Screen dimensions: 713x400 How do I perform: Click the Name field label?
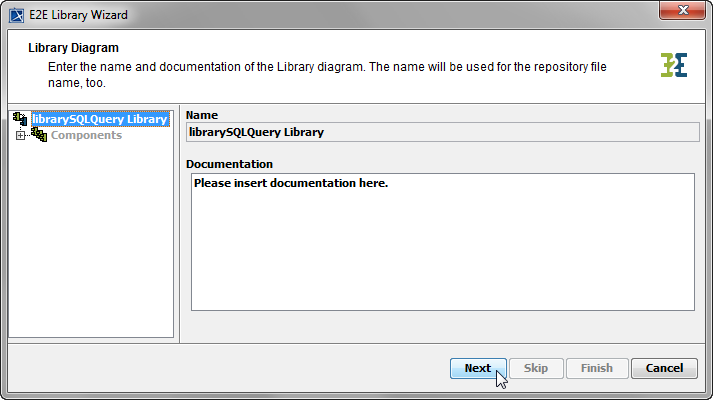202,115
